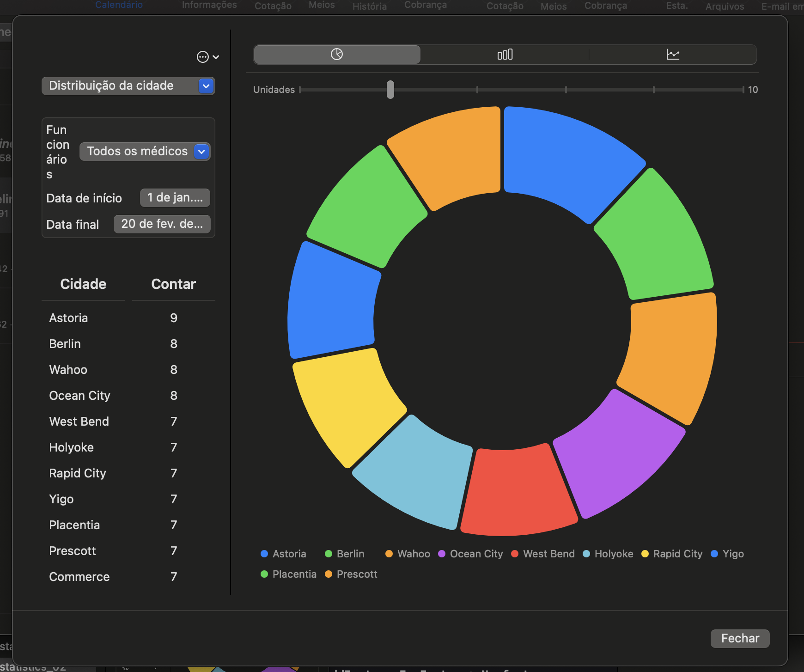Open Arquivos tab in background window
Image resolution: width=804 pixels, height=672 pixels.
click(725, 6)
